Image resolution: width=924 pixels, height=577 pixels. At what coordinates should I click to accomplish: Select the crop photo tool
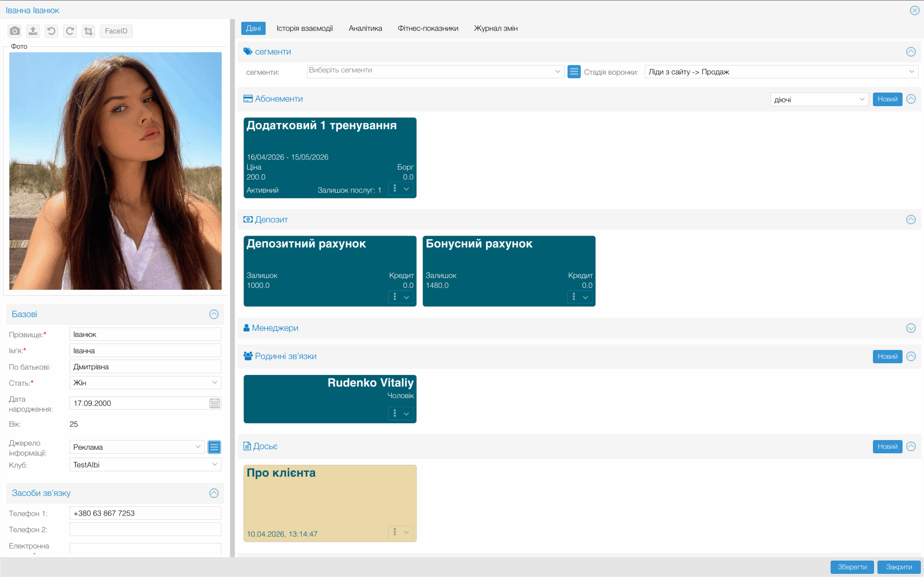pos(88,31)
